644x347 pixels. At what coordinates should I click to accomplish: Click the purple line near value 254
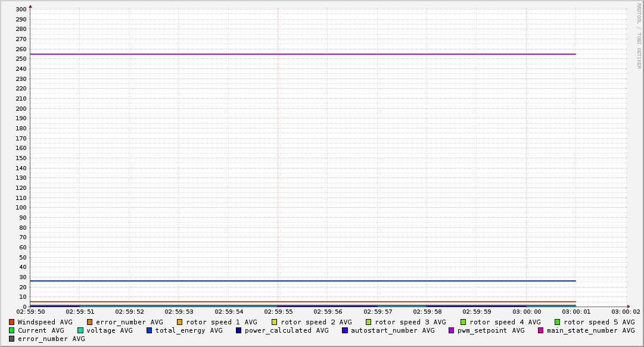(x=298, y=54)
